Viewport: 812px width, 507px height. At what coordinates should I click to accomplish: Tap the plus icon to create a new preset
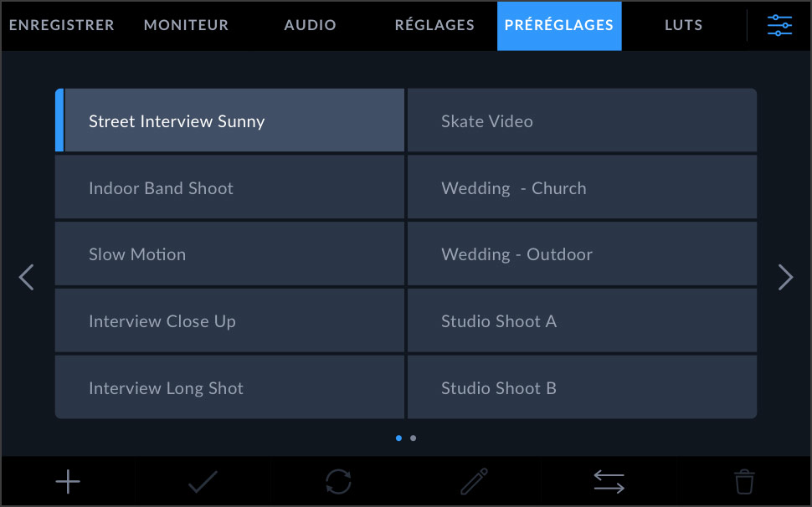(x=68, y=481)
